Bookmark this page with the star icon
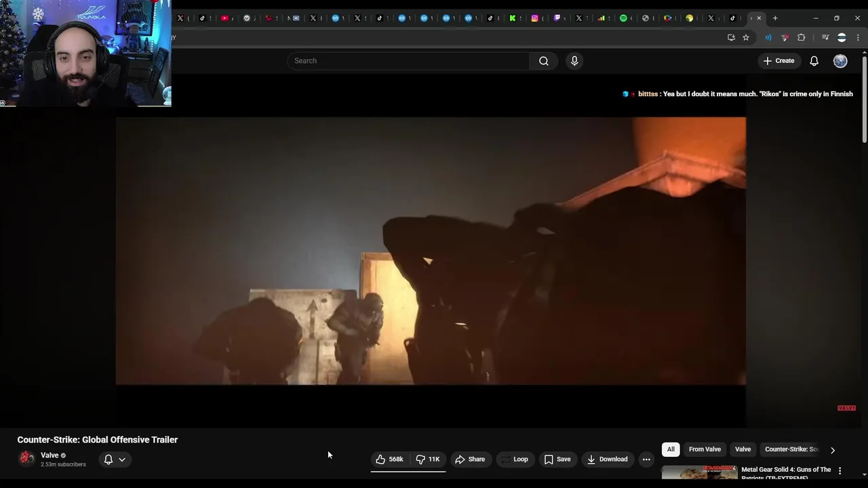868x488 pixels. point(746,38)
